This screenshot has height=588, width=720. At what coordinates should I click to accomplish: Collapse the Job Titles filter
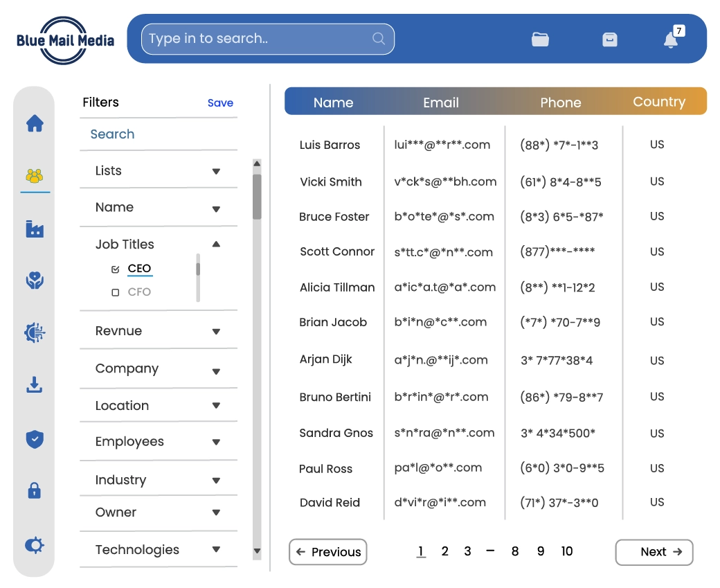coord(216,244)
